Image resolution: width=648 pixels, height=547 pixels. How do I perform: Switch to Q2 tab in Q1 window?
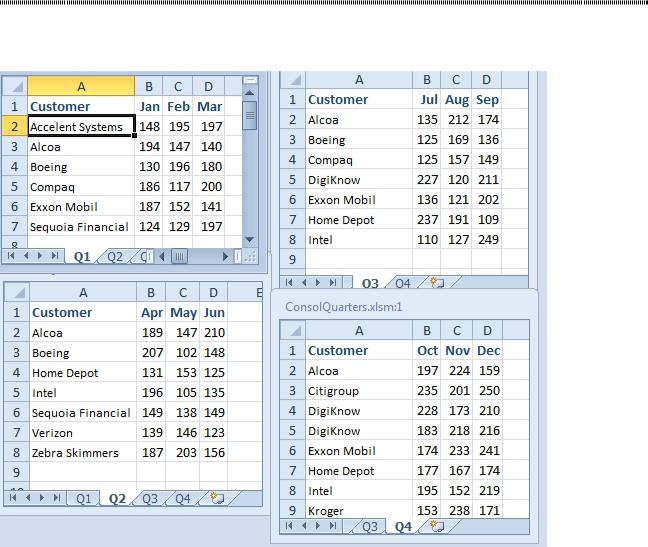coord(114,257)
